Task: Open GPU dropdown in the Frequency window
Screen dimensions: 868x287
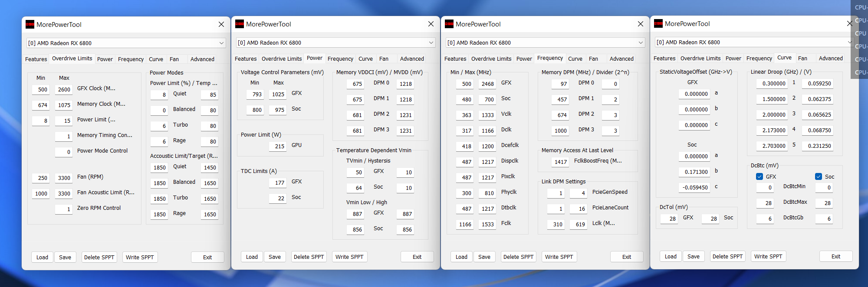Action: point(545,42)
